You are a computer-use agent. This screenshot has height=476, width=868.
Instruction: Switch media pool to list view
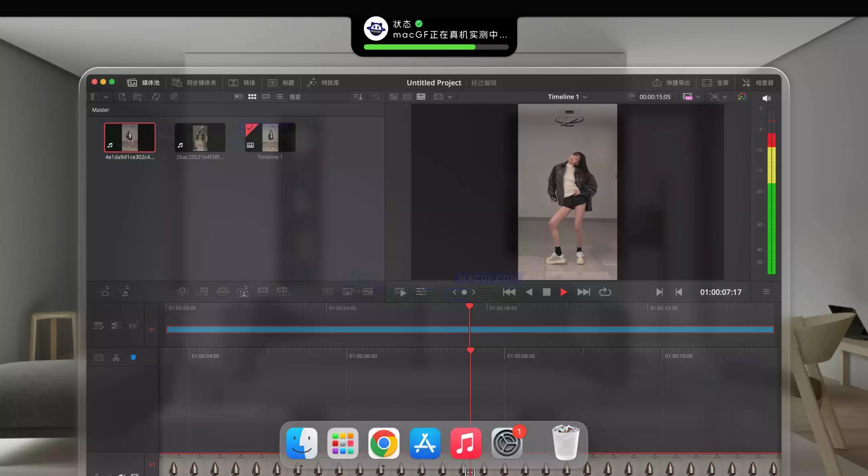tap(279, 97)
